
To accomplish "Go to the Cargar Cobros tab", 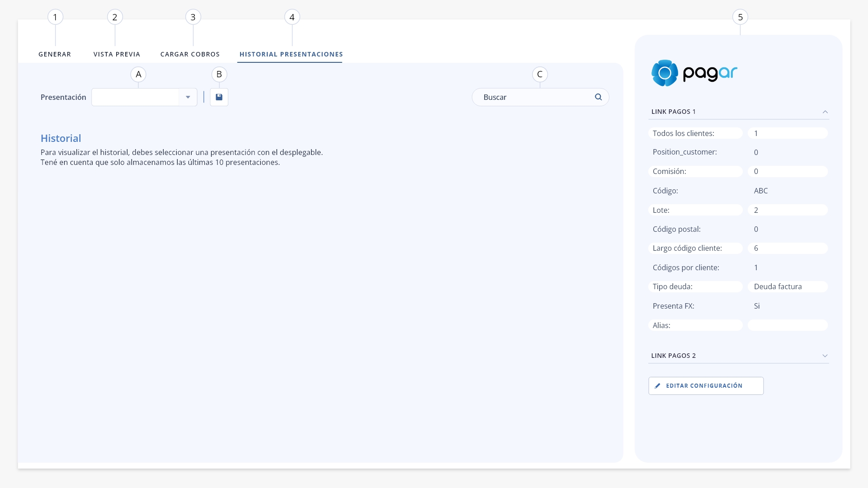I will coord(190,54).
